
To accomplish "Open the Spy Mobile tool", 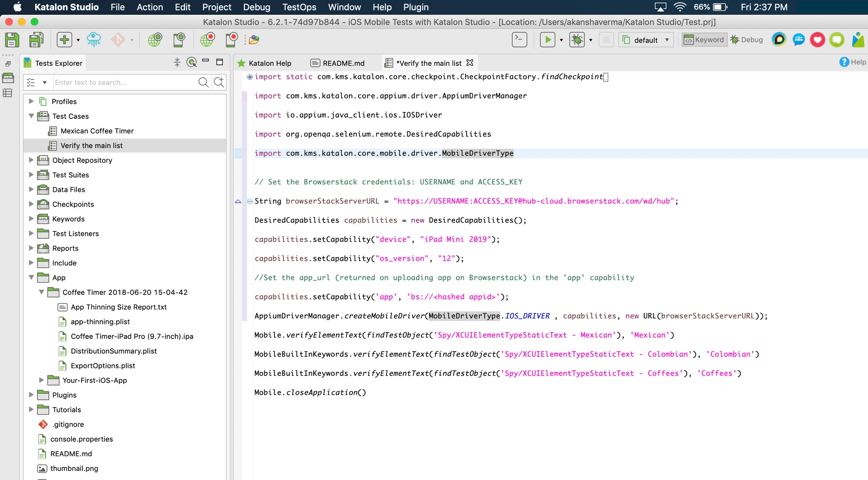I will click(x=179, y=40).
